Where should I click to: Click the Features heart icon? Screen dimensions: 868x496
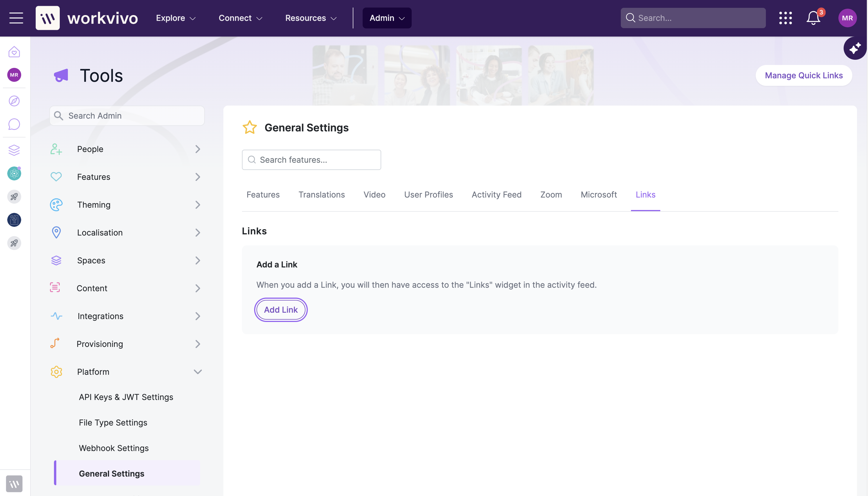[x=56, y=177]
